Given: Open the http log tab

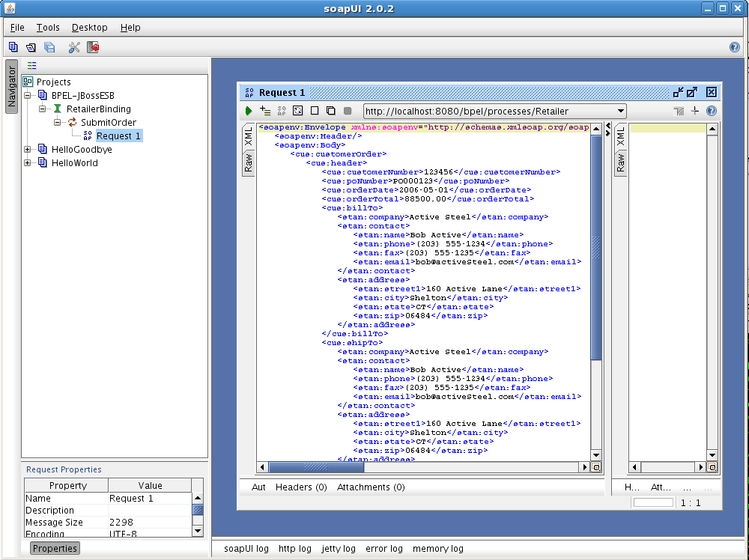Looking at the screenshot, I should click(294, 549).
